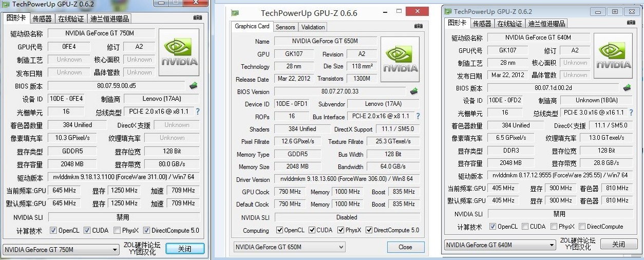Toggle PhysX checkbox in GT 750M window
Viewport: 644px width, 260px height.
point(117,230)
